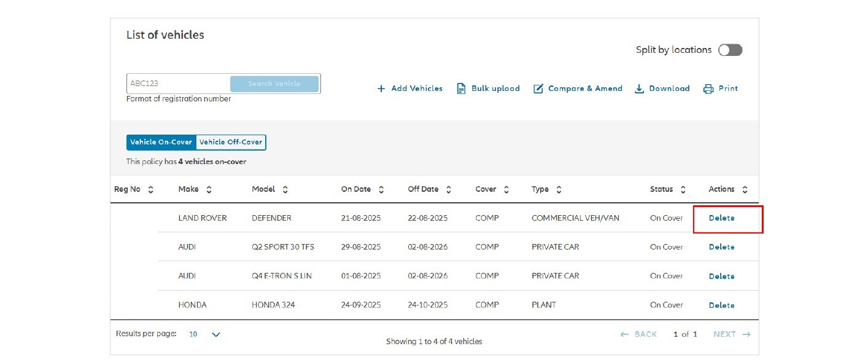Download the vehicle list

point(662,89)
